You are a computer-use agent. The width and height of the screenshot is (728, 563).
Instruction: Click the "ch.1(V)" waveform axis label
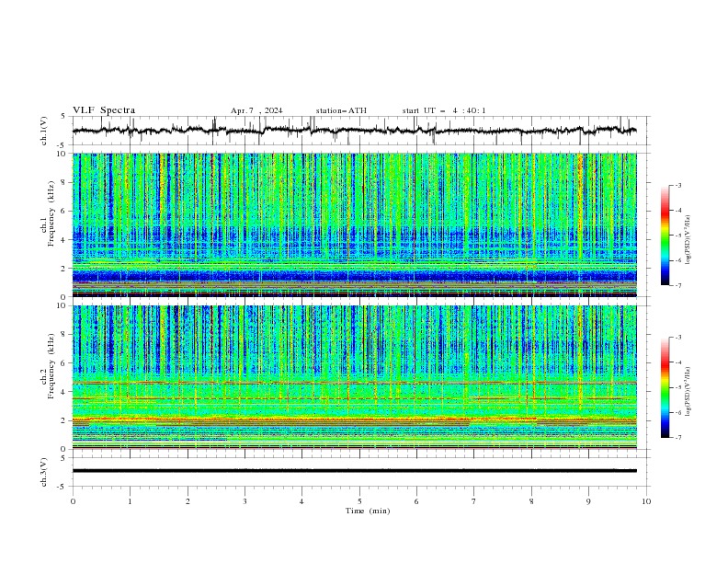point(44,131)
